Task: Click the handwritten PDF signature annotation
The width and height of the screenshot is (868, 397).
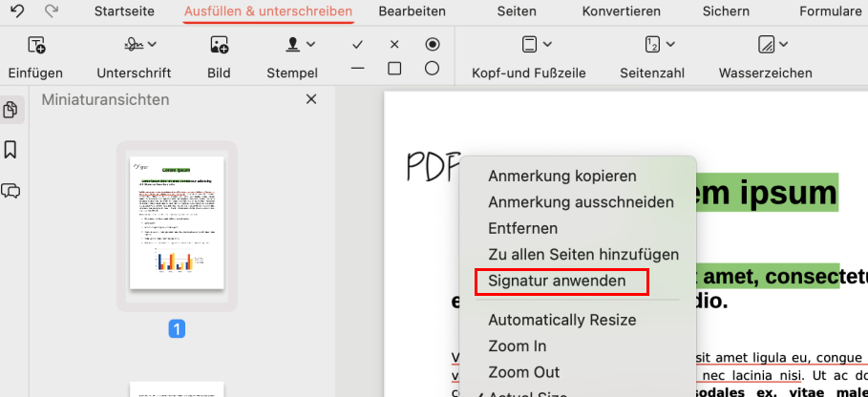Action: click(x=434, y=166)
